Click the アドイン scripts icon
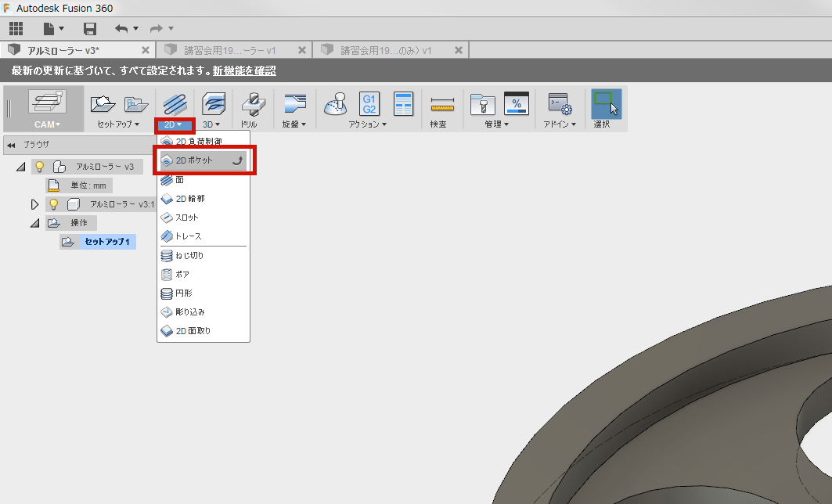The image size is (832, 504). coord(560,104)
